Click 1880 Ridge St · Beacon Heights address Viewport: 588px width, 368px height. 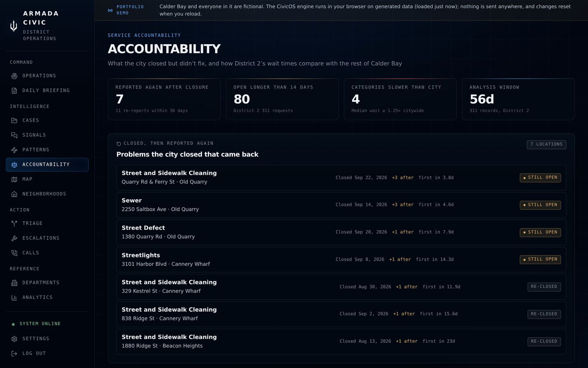point(162,346)
